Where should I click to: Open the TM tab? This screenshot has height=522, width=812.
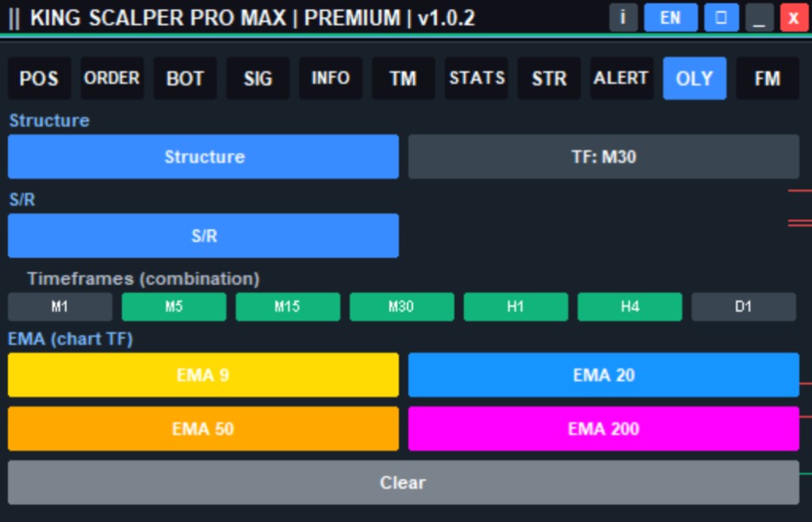404,79
